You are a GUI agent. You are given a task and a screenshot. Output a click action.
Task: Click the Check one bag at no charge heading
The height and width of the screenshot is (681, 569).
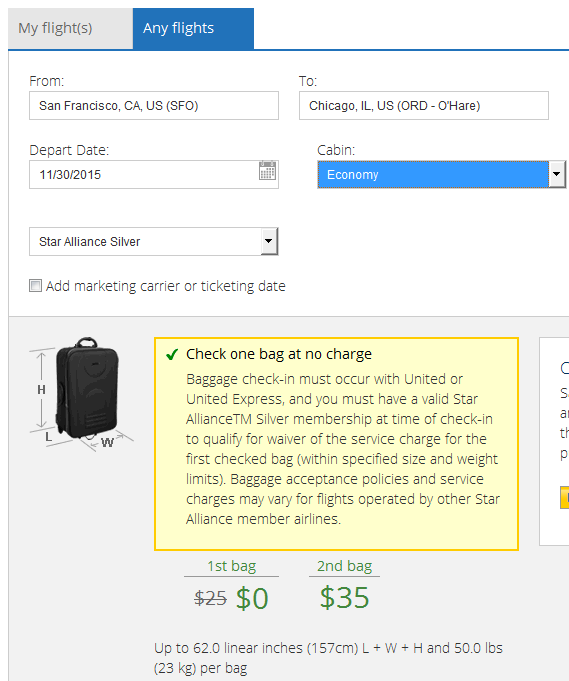tap(279, 354)
